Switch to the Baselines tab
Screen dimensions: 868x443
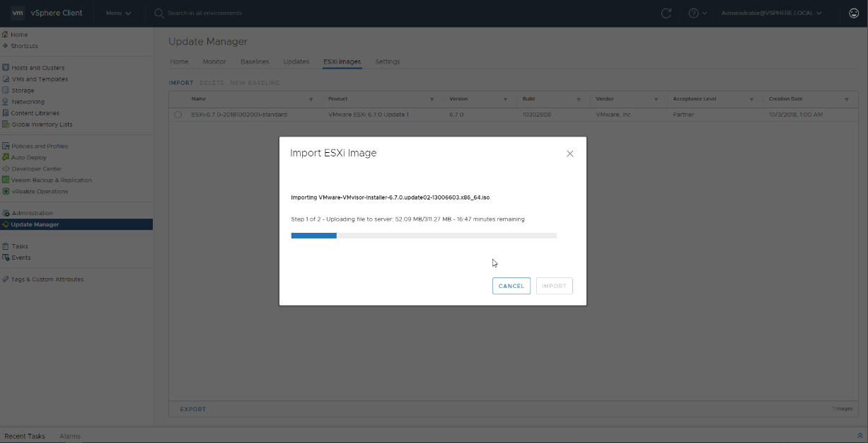255,62
